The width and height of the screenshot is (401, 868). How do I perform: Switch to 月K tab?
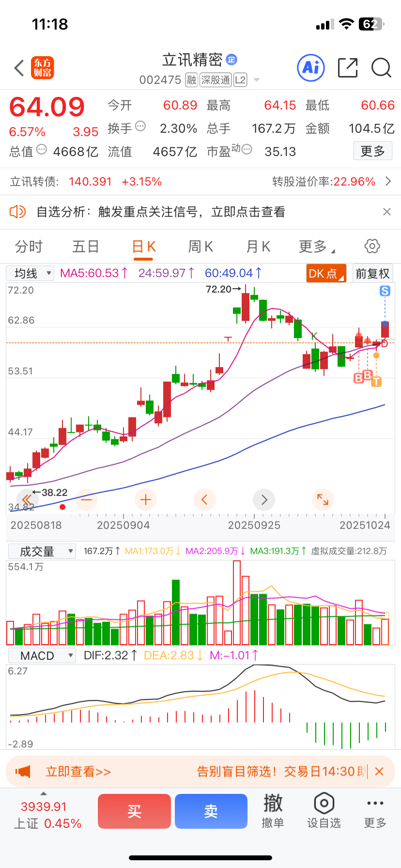pos(258,247)
